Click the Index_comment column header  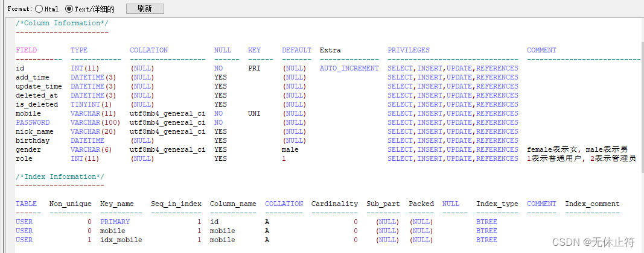click(x=592, y=204)
